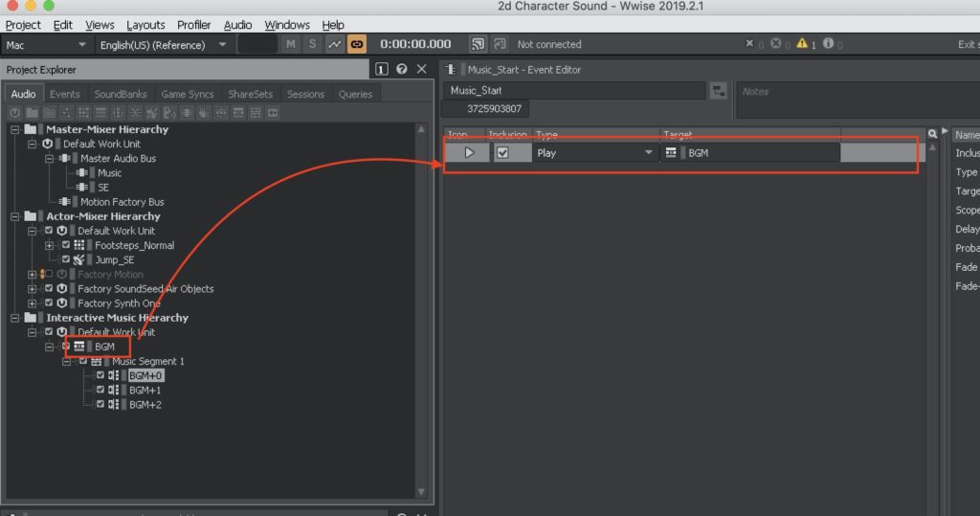This screenshot has height=516, width=980.
Task: Click the last toolbar icon in Project Explorer row
Action: pos(273,113)
